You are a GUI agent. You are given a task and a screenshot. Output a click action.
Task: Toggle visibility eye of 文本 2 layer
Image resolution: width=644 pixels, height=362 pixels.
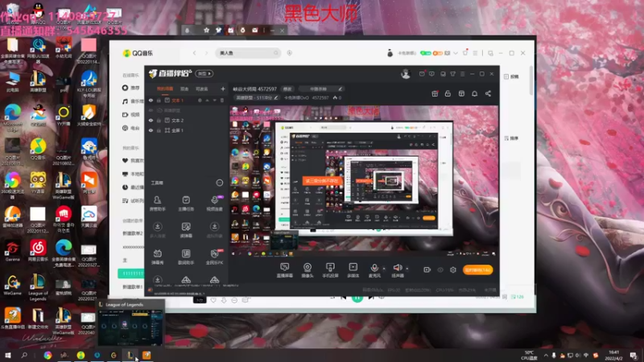point(151,120)
